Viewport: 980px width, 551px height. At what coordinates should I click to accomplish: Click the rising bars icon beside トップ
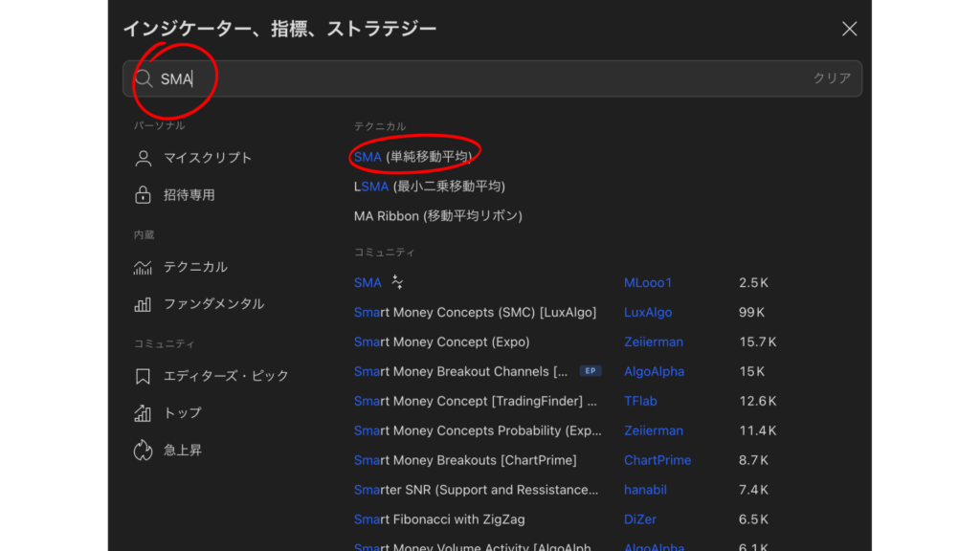point(143,413)
